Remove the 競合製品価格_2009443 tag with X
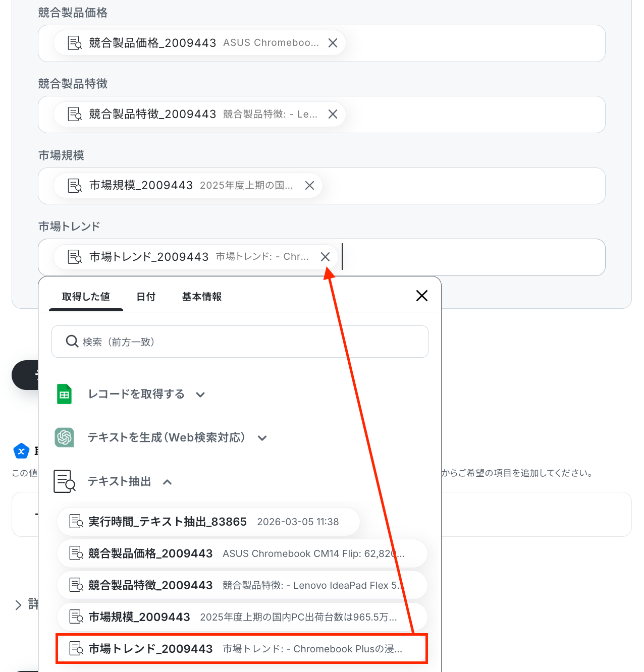The width and height of the screenshot is (644, 672). tap(333, 43)
